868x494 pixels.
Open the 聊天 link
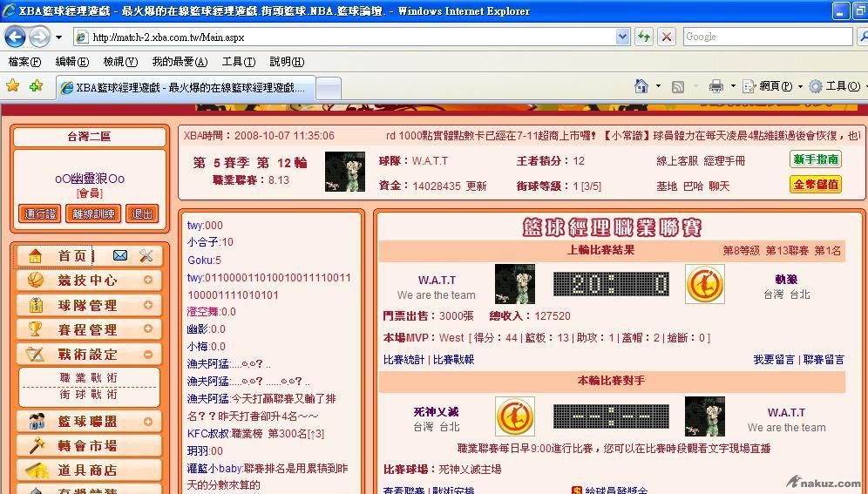pos(719,186)
